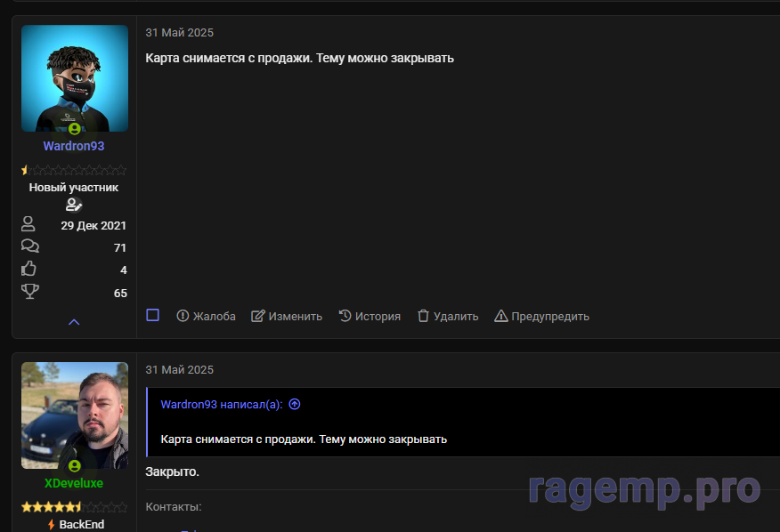Screen dimensions: 780x532
Task: Click XDeveluxe's post date 31 Май 2025
Action: [x=180, y=370]
